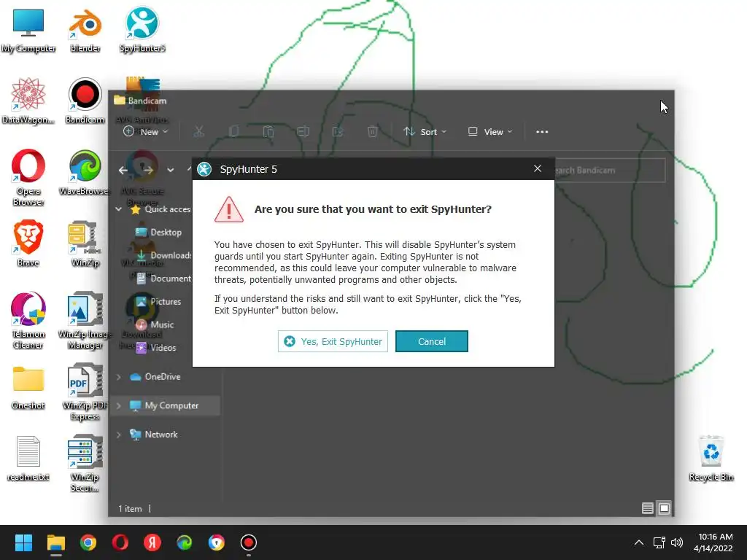Select Documents in navigation pane
Viewport: 747px width, 560px height.
click(x=162, y=278)
